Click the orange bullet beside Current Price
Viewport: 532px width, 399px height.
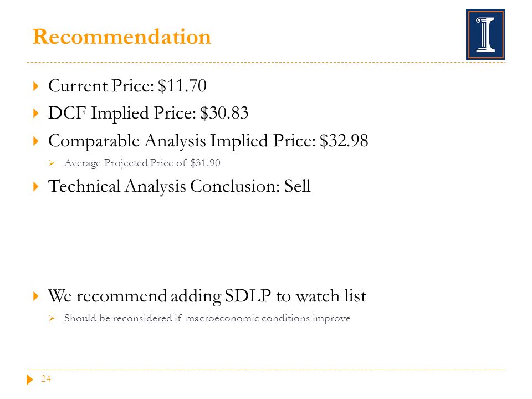pyautogui.click(x=35, y=86)
